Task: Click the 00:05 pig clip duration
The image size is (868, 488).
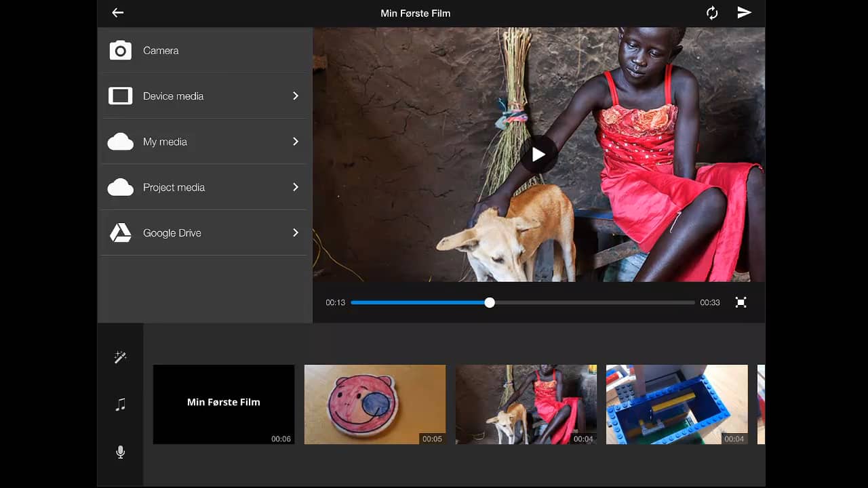Action: (x=432, y=439)
